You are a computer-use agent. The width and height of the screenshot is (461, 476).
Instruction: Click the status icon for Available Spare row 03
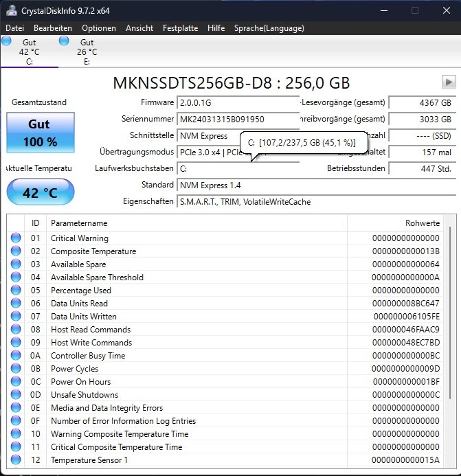pos(16,264)
